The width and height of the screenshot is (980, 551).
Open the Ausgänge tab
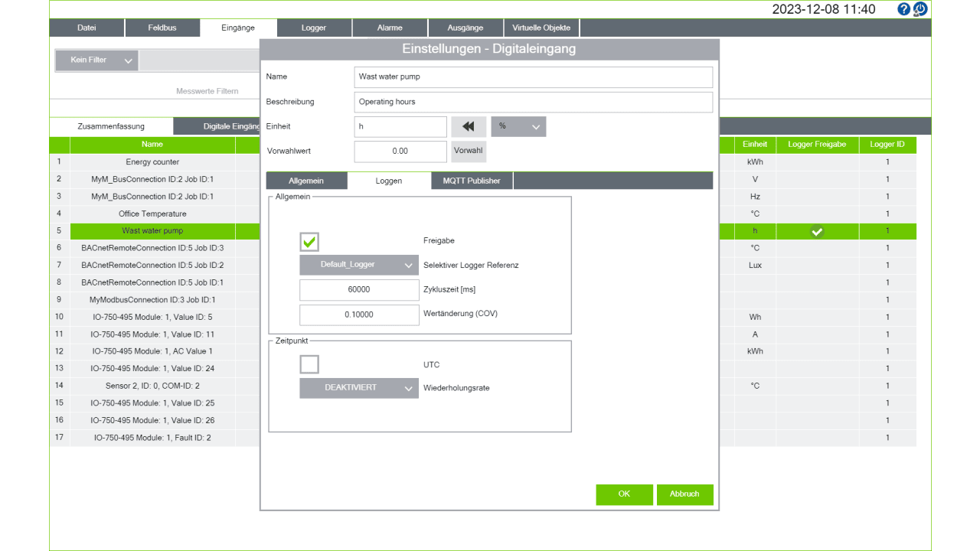(x=465, y=28)
